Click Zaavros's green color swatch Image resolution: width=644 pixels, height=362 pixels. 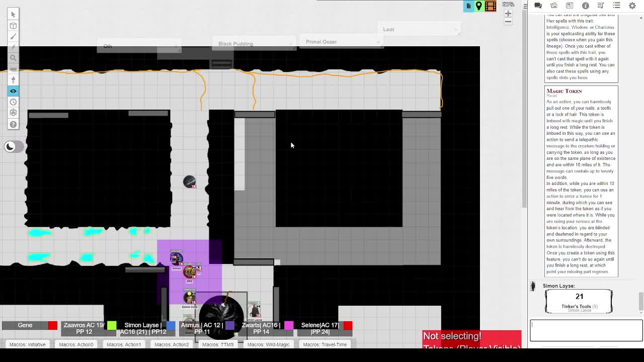pos(112,325)
